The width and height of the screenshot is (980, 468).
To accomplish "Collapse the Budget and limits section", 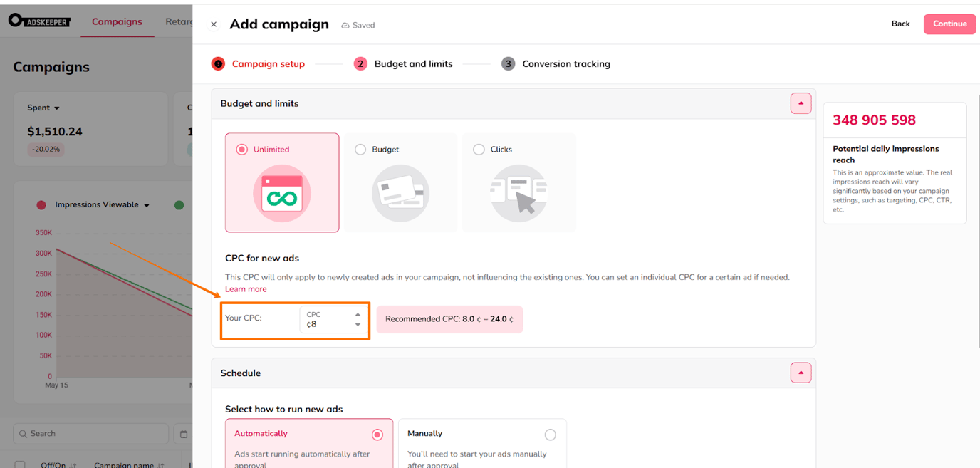I will point(801,103).
